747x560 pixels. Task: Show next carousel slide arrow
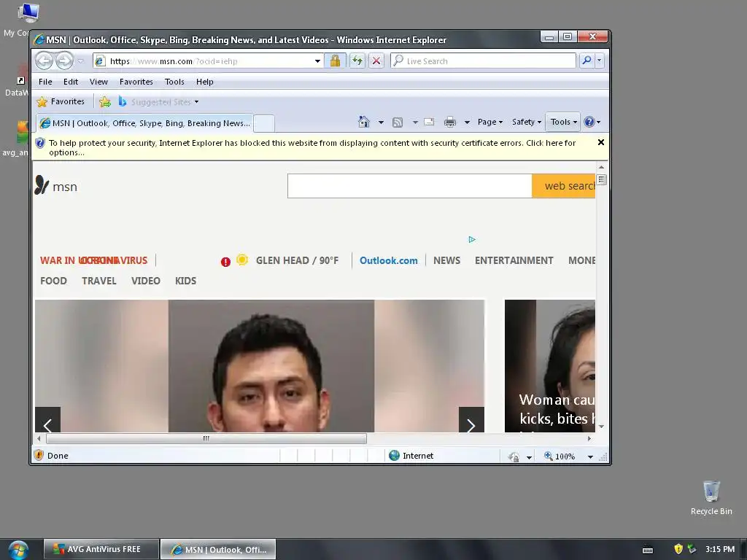(x=471, y=420)
